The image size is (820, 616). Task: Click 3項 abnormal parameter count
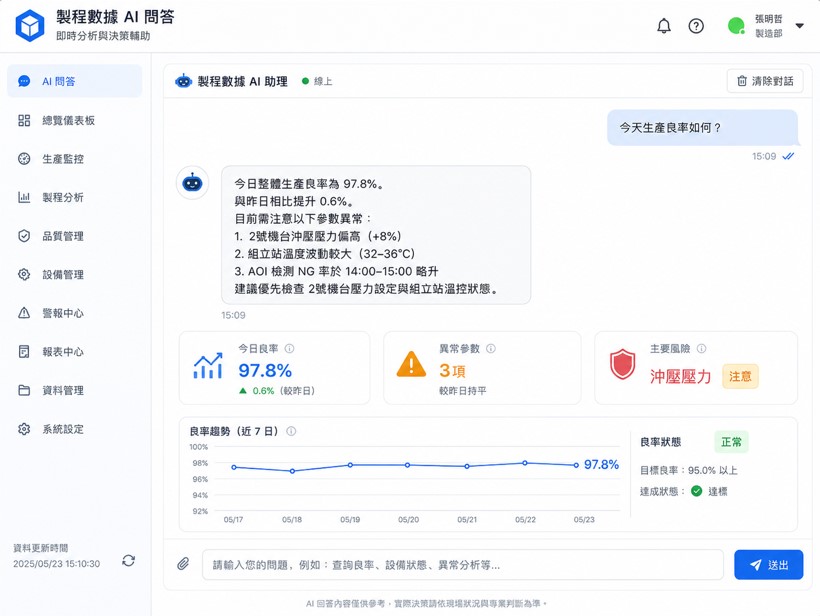(452, 371)
